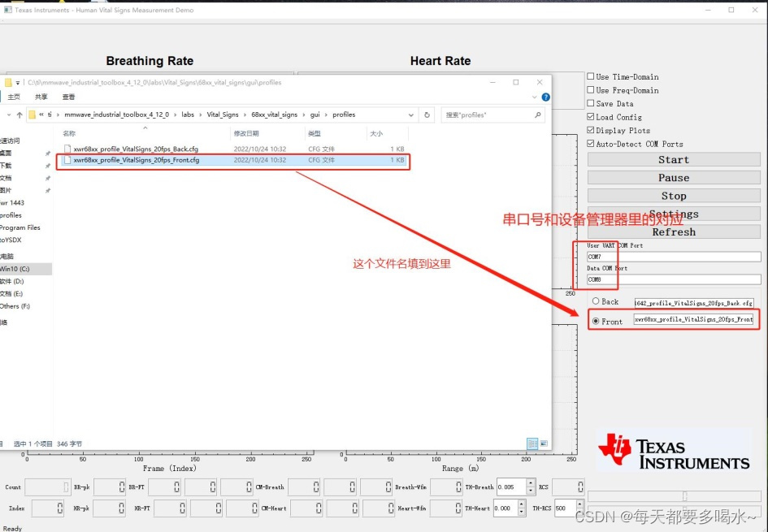This screenshot has width=768, height=532.
Task: Click the Explorer refresh arrow beside the address bar
Action: pos(427,115)
